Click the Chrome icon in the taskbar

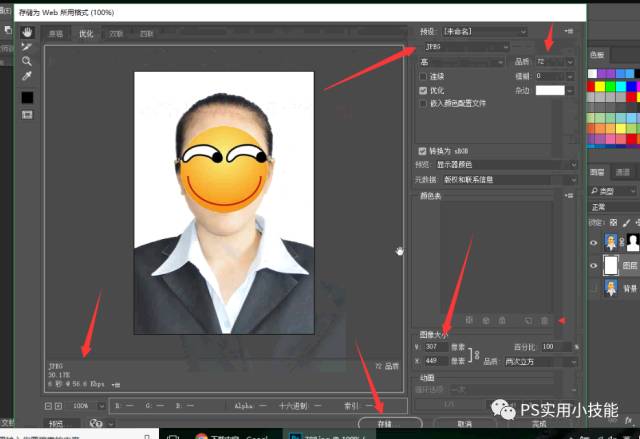pyautogui.click(x=202, y=436)
